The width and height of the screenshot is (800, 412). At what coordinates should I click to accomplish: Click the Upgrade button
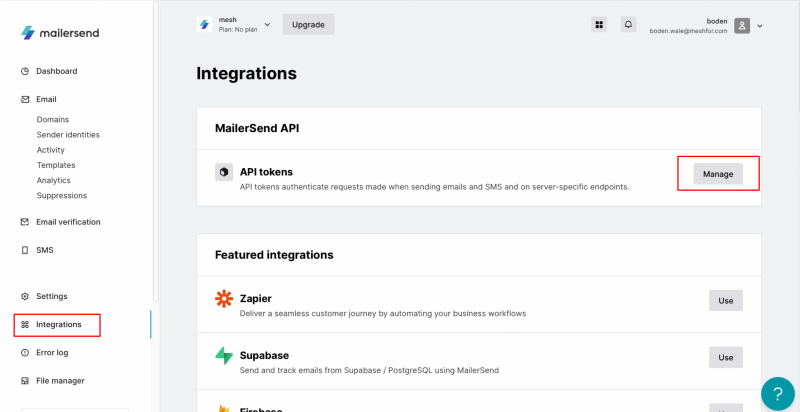point(308,24)
